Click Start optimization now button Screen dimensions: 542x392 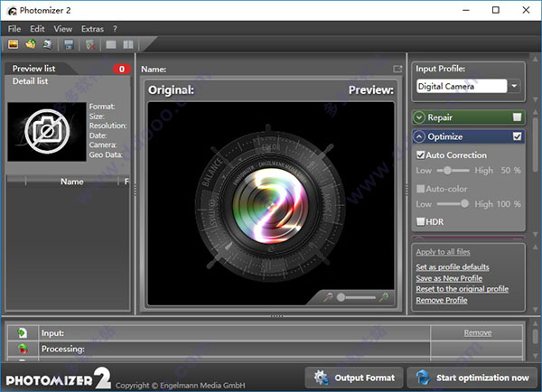472,378
